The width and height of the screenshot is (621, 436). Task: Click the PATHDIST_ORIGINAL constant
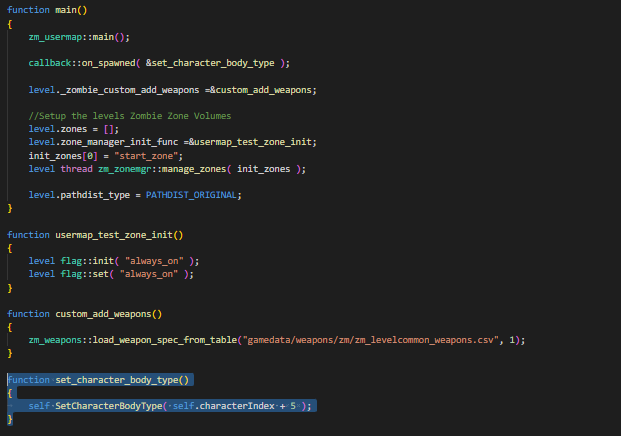(x=191, y=195)
